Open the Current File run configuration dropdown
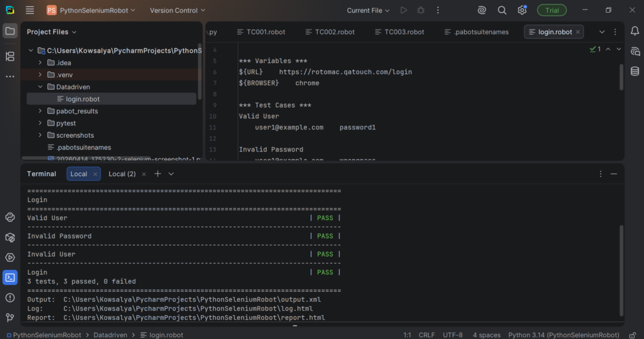644x339 pixels. (369, 11)
